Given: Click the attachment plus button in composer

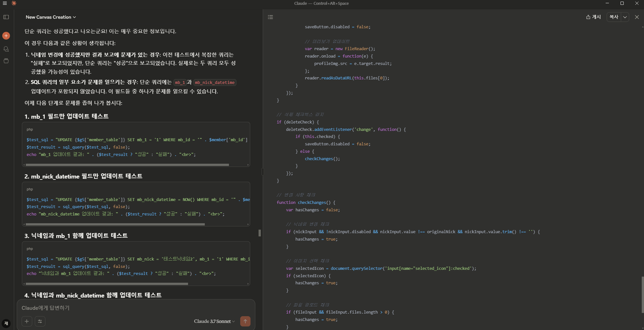Looking at the screenshot, I should 27,321.
